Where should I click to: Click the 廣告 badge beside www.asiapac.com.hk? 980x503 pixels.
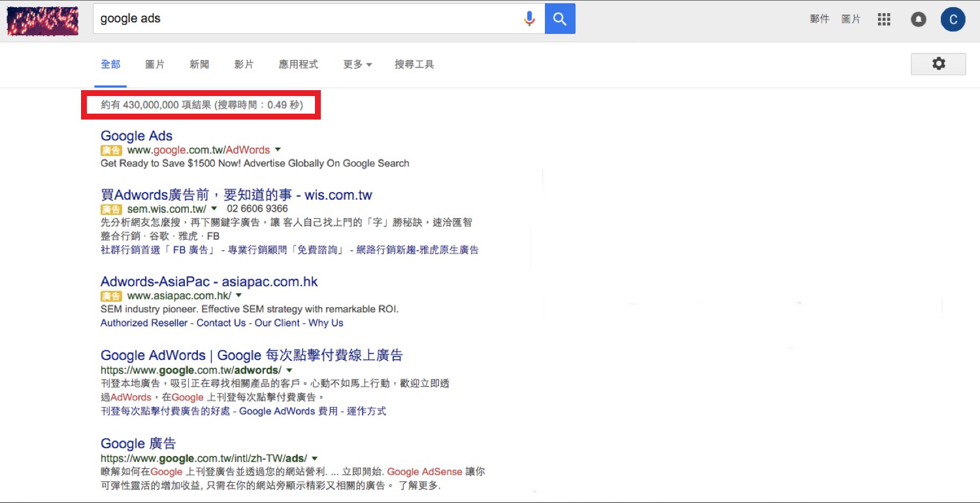click(111, 297)
